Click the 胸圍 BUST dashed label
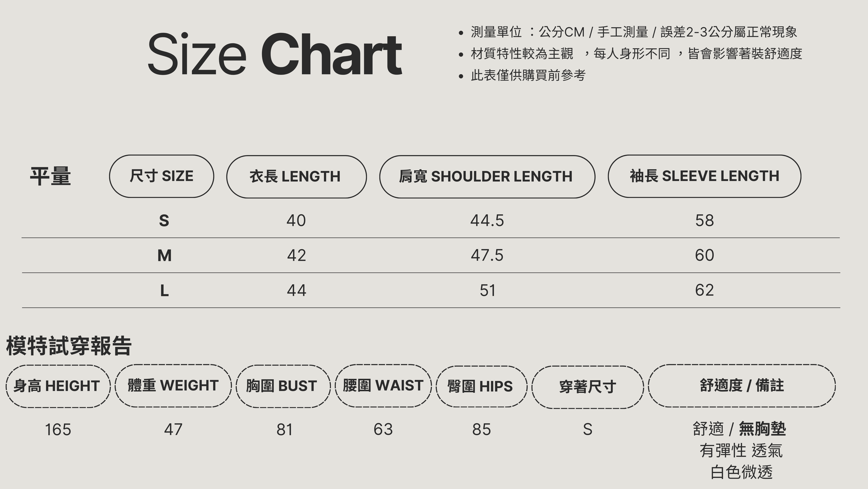868x489 pixels. 283,386
